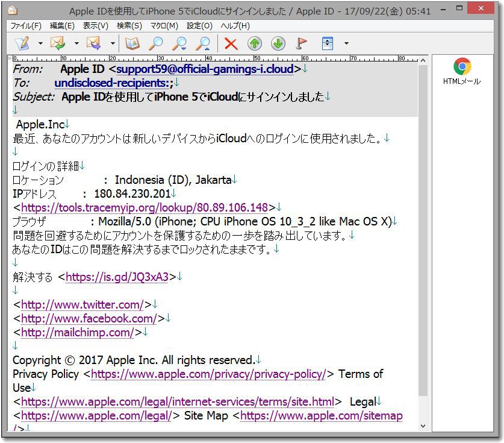Click the compose new mail icon

point(22,43)
